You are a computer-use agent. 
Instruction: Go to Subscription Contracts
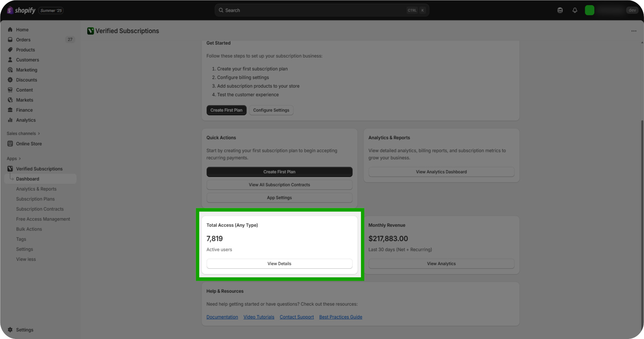pos(40,209)
